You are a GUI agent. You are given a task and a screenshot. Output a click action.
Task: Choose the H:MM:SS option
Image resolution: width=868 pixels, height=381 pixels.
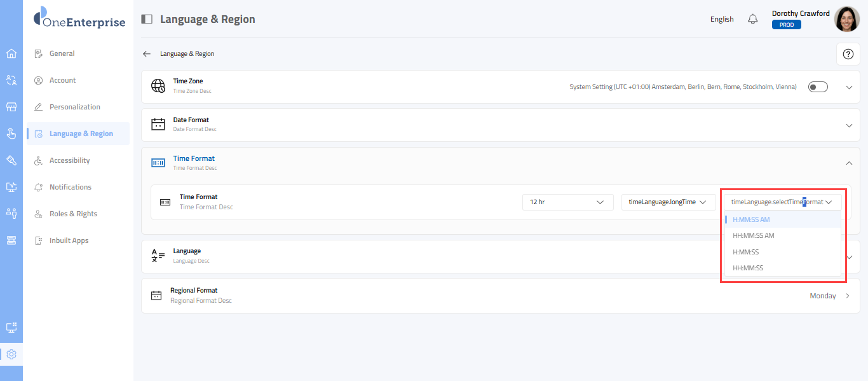(x=746, y=252)
